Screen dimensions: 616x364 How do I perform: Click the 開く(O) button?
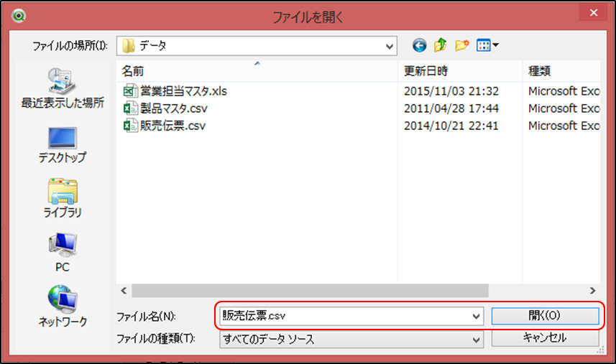pyautogui.click(x=545, y=316)
